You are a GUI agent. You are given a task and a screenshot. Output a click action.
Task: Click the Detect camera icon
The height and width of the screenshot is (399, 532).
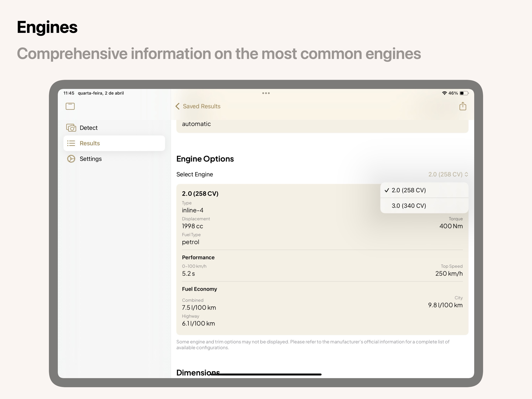pyautogui.click(x=71, y=128)
